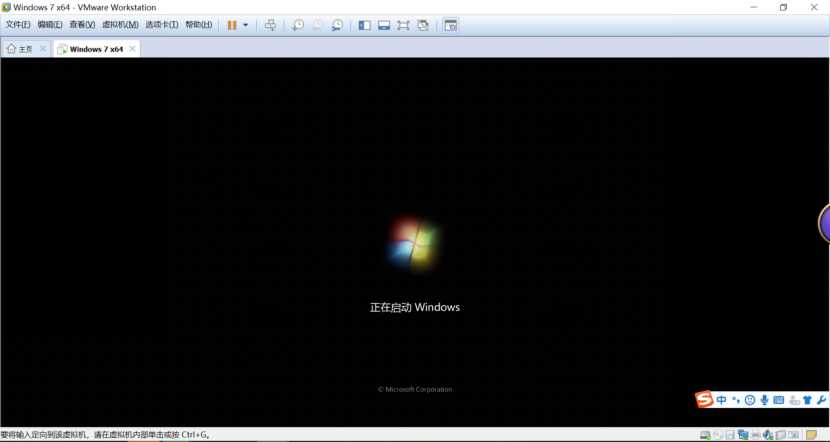830x442 pixels.
Task: Open the emoji panel in Sogou bar
Action: point(750,400)
